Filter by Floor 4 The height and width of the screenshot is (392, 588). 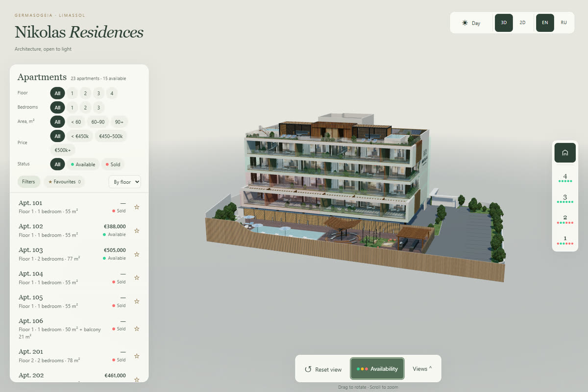112,93
